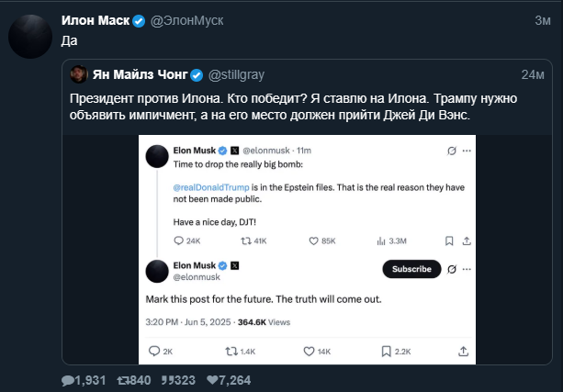Click Ян Майлз Чонг's small avatar
The width and height of the screenshot is (563, 392).
79,74
